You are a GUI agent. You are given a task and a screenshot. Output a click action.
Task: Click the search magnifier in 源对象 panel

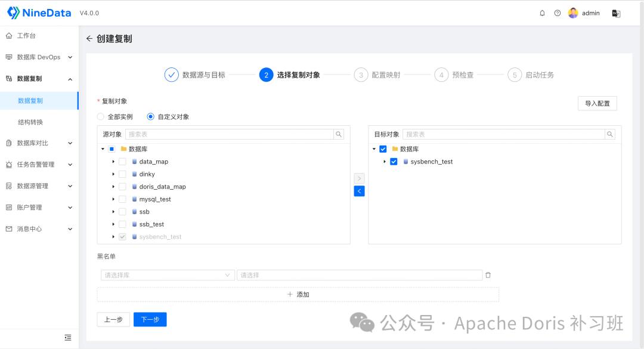pos(339,134)
